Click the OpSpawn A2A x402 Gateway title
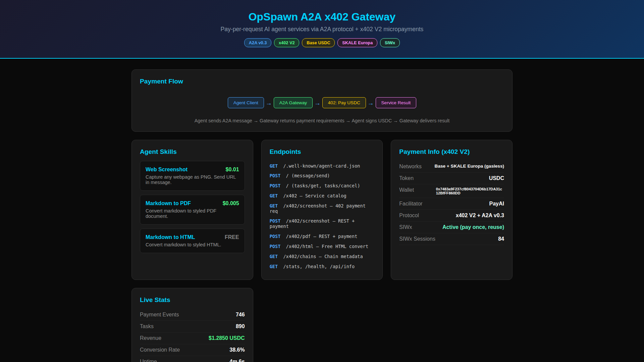The image size is (644, 362). click(x=322, y=17)
